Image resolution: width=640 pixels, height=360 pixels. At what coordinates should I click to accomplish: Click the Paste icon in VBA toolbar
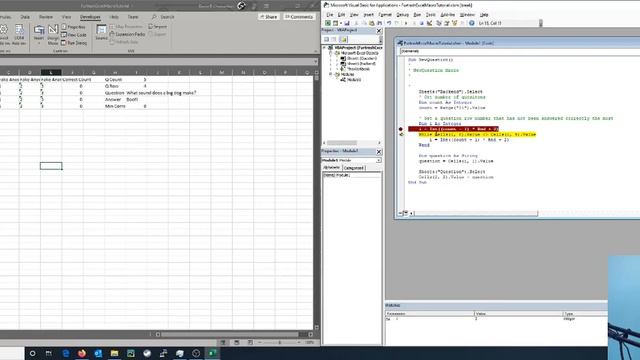(x=371, y=23)
